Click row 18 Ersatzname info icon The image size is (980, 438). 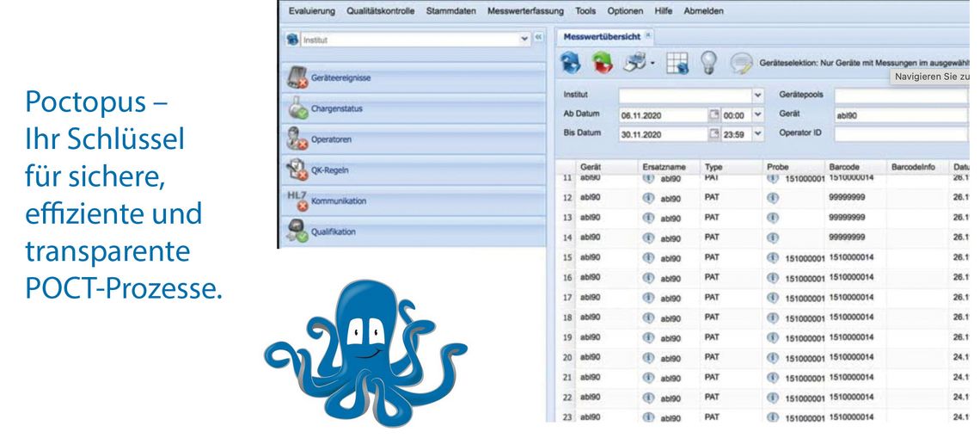tap(648, 318)
